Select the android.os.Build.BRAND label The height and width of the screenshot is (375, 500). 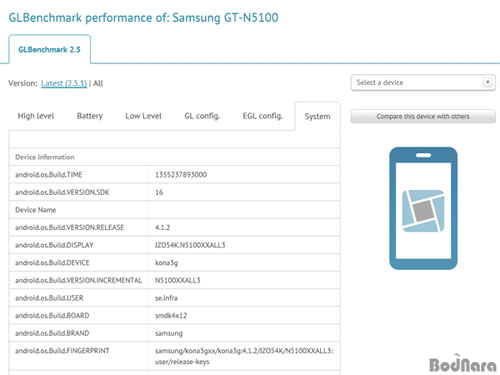[52, 333]
